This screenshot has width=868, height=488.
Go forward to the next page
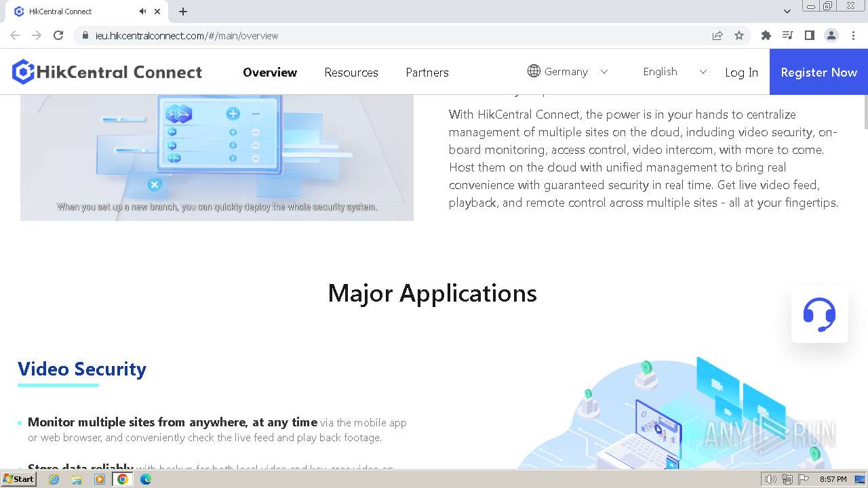[x=37, y=35]
